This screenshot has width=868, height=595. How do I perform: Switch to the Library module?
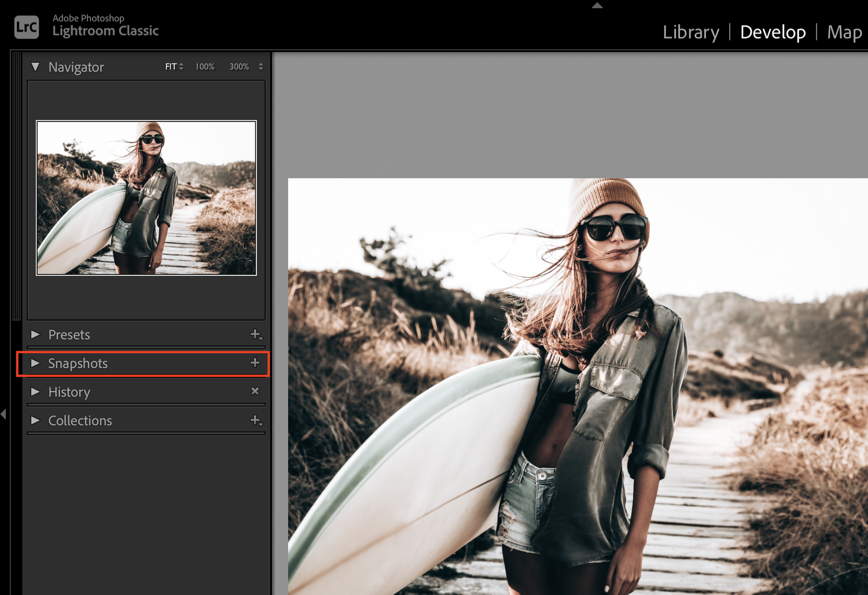(x=691, y=32)
